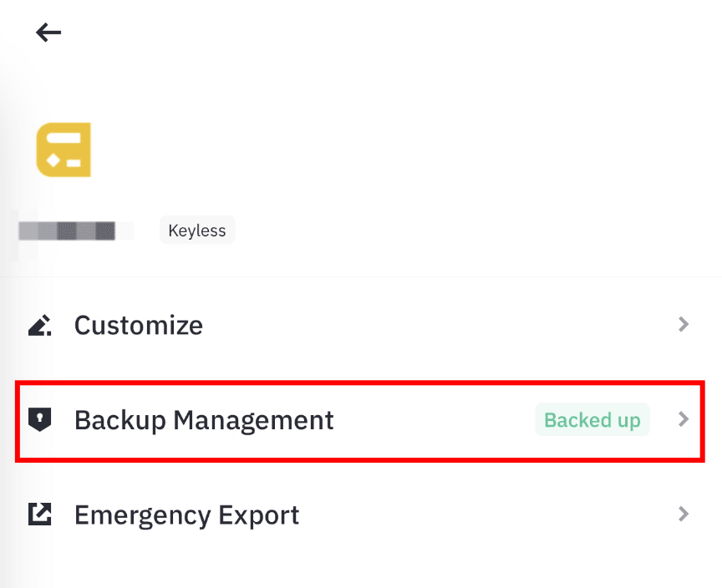This screenshot has width=722, height=588.
Task: Expand Backup Management with its chevron
Action: [x=684, y=419]
